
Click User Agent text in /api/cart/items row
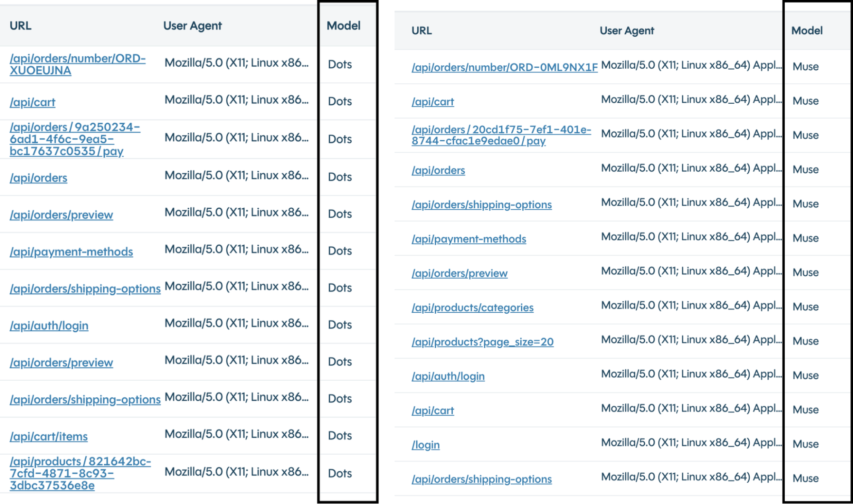click(x=236, y=434)
